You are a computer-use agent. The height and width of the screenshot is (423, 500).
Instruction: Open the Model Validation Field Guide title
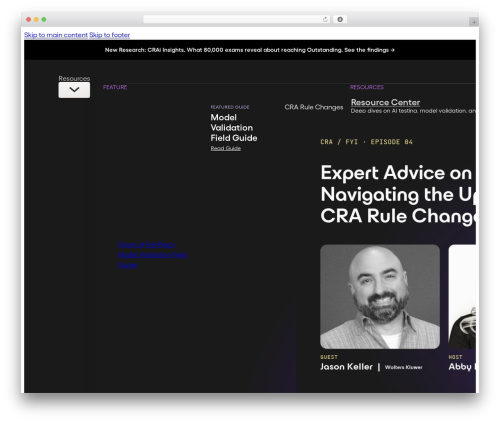(234, 128)
